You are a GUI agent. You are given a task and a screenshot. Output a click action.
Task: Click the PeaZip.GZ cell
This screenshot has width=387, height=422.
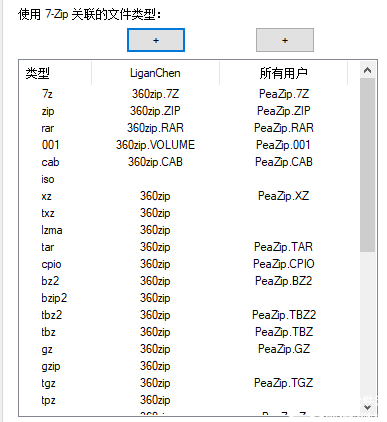point(284,349)
